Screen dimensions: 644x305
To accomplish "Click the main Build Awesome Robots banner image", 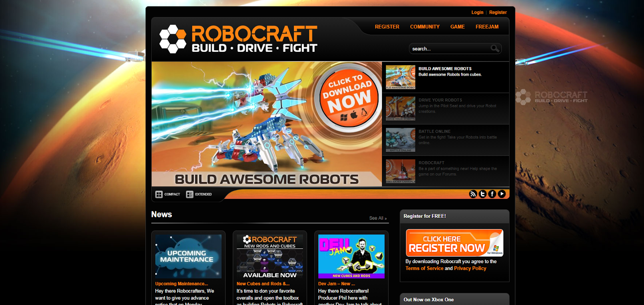I will (266, 124).
